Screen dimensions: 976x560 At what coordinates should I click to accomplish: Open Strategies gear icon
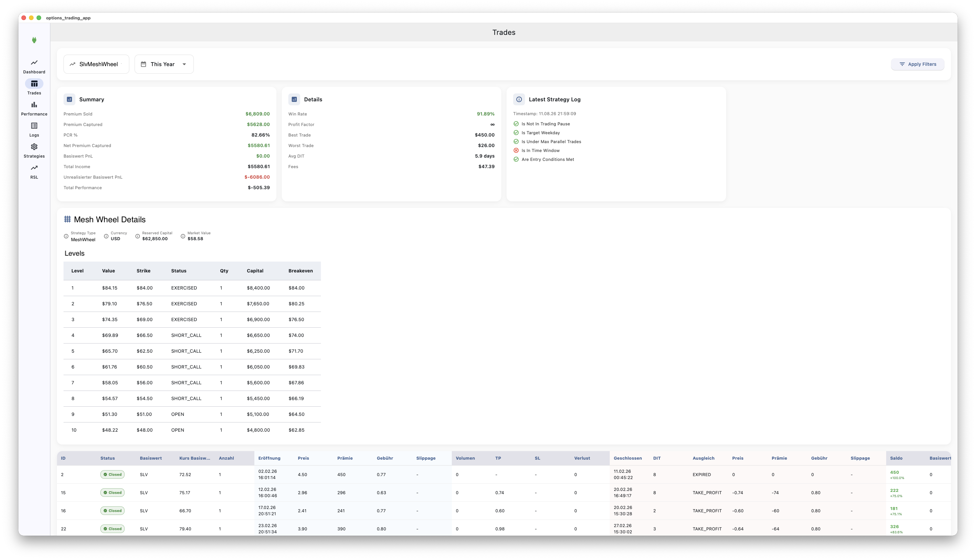pyautogui.click(x=34, y=147)
